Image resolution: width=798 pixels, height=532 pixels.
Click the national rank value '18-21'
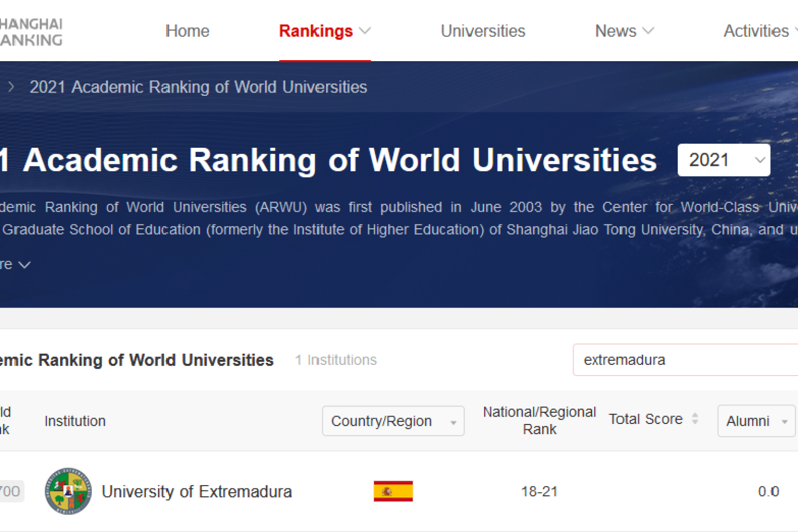539,492
